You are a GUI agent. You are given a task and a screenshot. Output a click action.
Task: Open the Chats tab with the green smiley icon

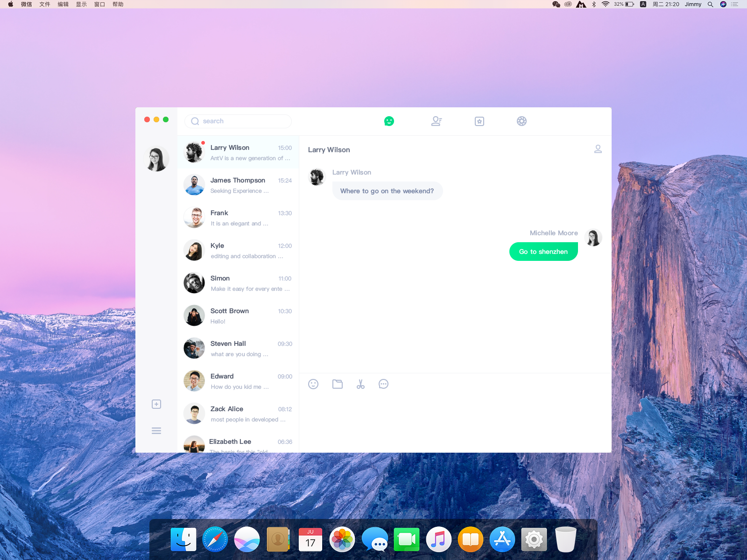(389, 121)
